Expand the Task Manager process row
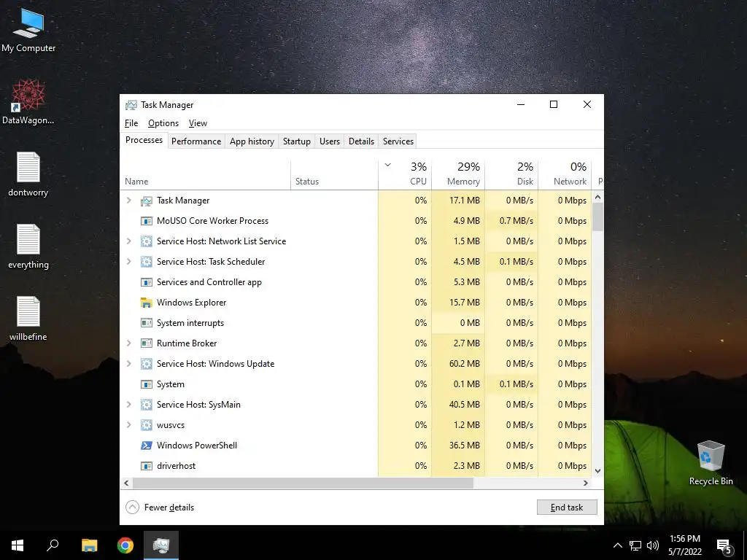This screenshot has height=560, width=747. pyautogui.click(x=128, y=201)
